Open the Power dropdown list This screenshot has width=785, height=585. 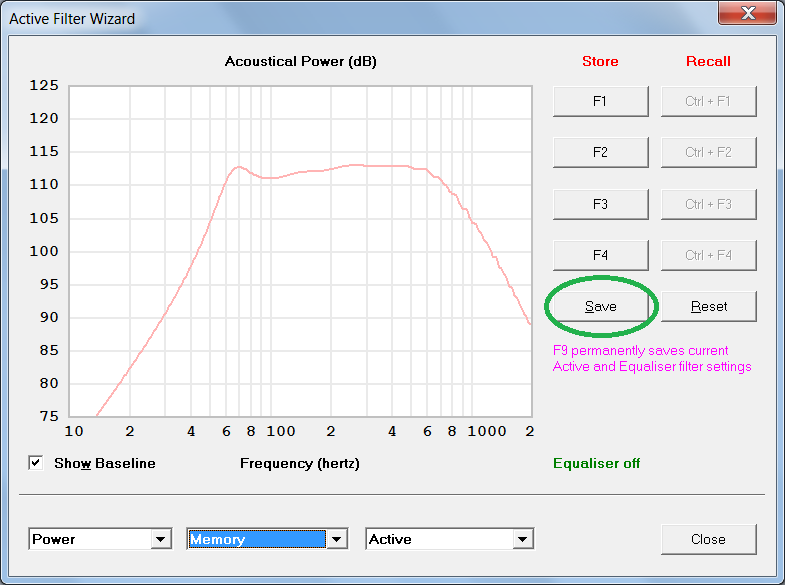point(160,539)
